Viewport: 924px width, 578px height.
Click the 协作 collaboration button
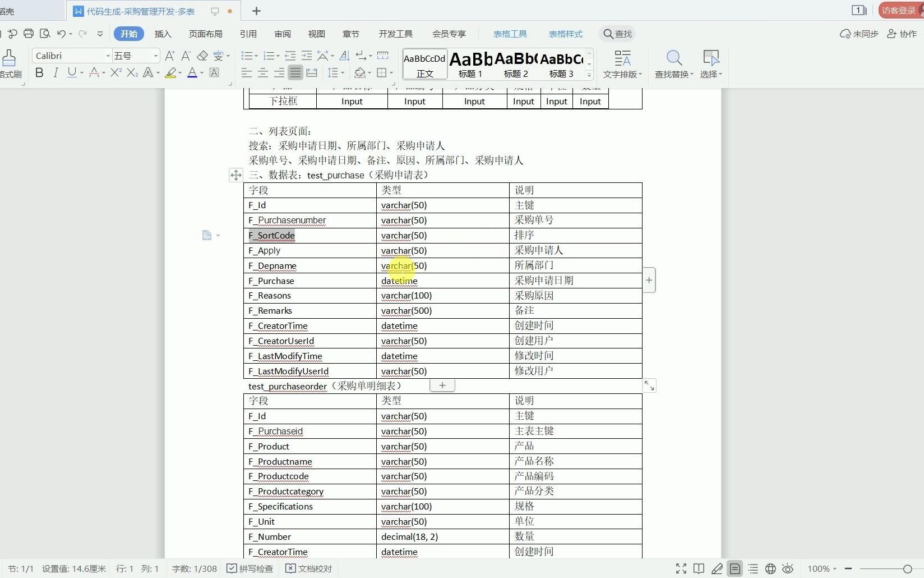click(x=902, y=34)
